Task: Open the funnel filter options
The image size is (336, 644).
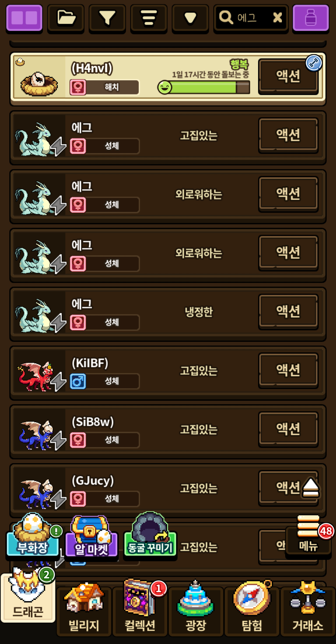Action: coord(107,18)
